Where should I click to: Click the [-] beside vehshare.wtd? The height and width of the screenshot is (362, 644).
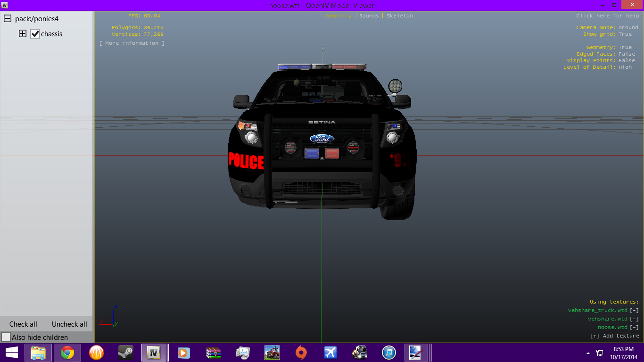pyautogui.click(x=634, y=319)
